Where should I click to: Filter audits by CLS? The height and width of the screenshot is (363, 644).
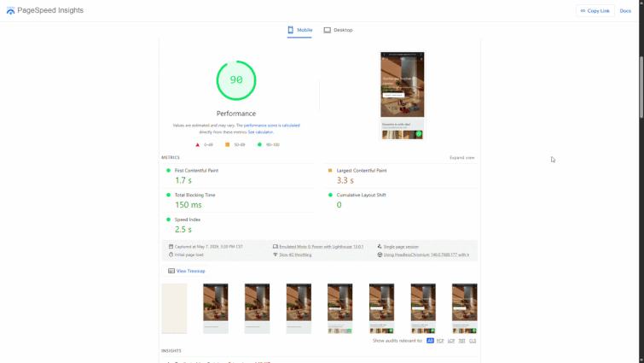click(473, 341)
